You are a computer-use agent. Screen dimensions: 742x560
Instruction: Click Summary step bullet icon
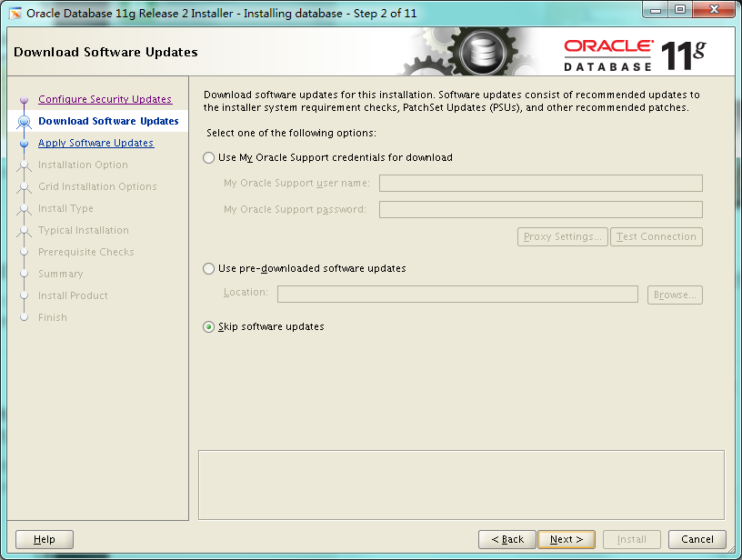(x=25, y=274)
